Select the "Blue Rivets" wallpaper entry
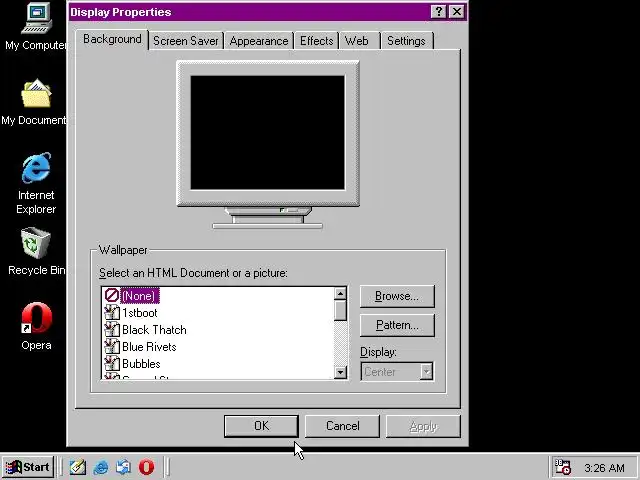Viewport: 640px width, 480px height. (149, 347)
